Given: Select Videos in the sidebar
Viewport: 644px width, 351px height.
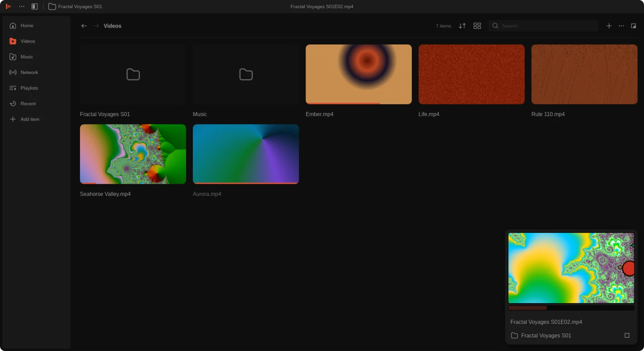Looking at the screenshot, I should 36,41.
